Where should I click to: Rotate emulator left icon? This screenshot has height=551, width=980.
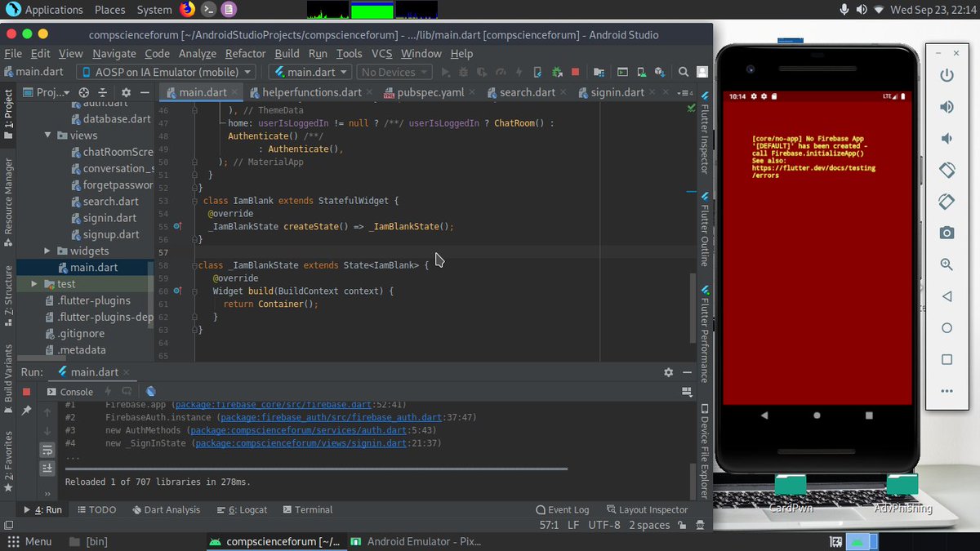[x=947, y=170]
